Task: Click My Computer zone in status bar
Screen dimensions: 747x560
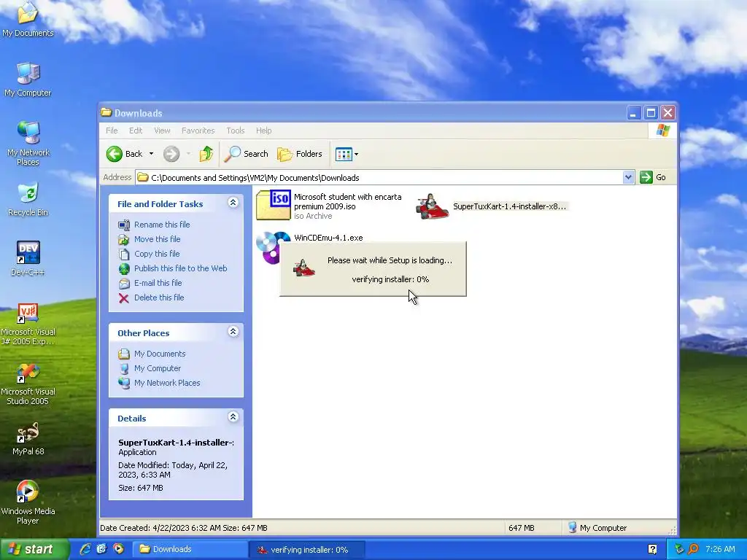Action: 597,528
